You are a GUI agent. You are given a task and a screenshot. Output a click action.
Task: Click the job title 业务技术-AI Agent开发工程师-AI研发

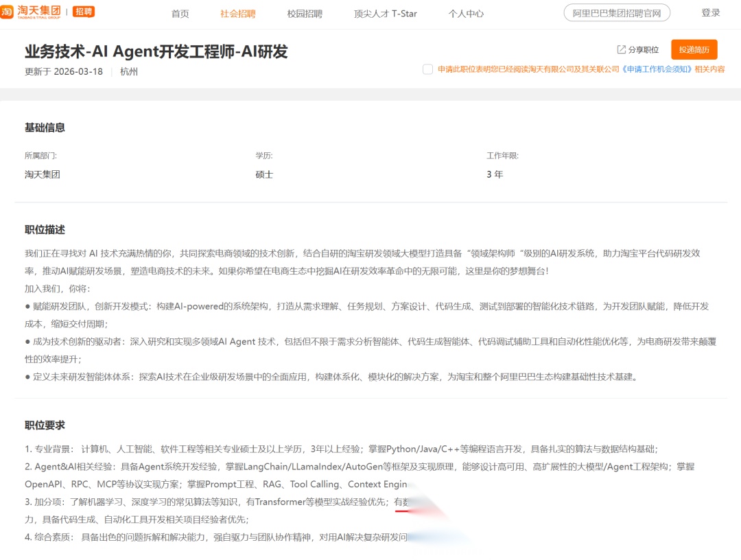(156, 51)
